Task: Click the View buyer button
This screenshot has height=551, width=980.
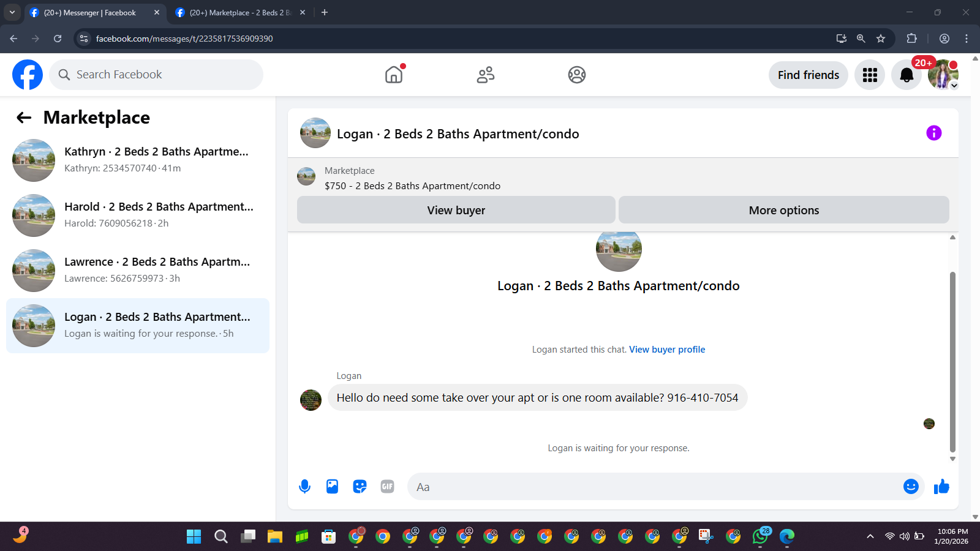Action: (x=456, y=210)
